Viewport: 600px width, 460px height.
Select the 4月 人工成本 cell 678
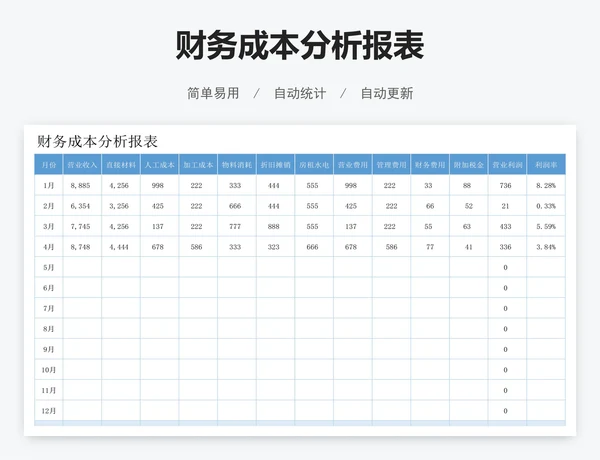(158, 247)
